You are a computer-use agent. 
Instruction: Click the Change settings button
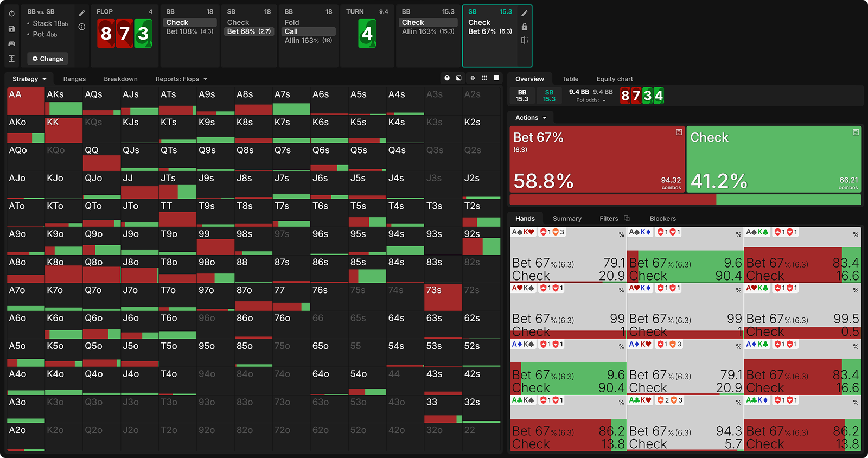pos(48,59)
